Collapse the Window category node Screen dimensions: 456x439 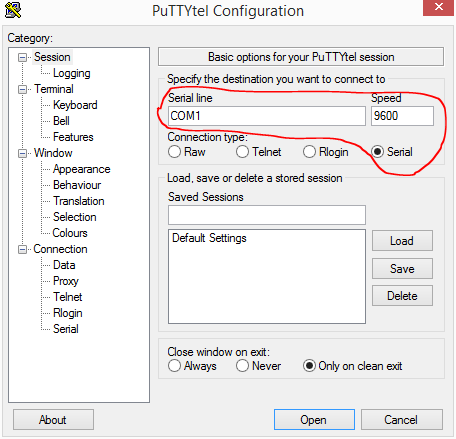click(22, 153)
